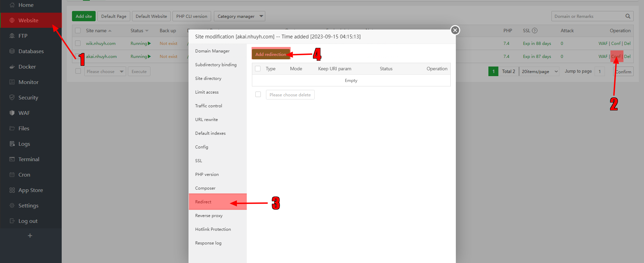
Task: Click the PHP CLI version button
Action: click(192, 16)
